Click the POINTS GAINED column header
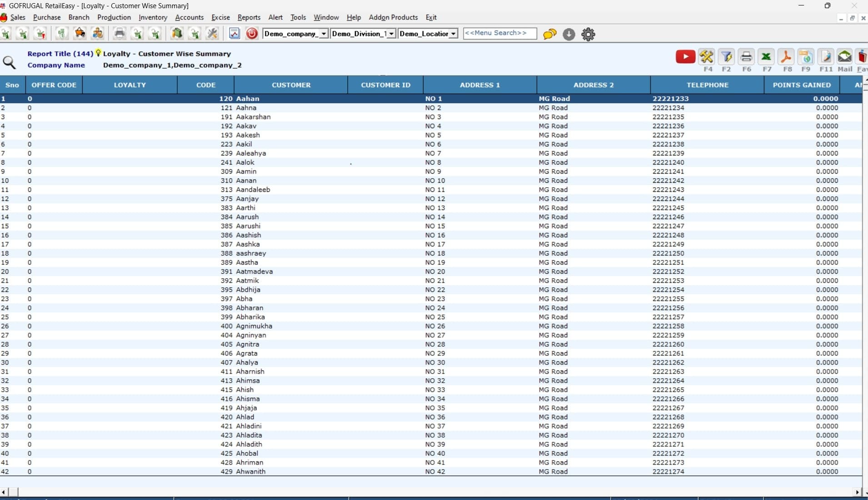 [802, 85]
